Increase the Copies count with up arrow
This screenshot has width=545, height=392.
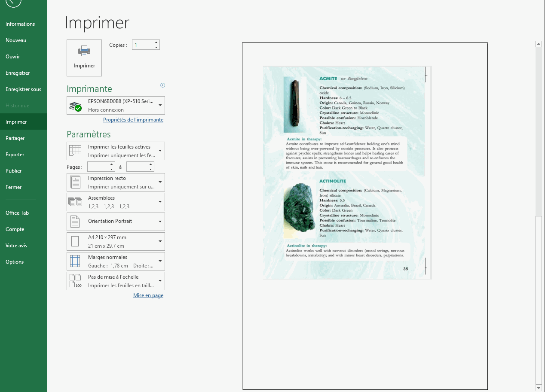click(x=156, y=43)
